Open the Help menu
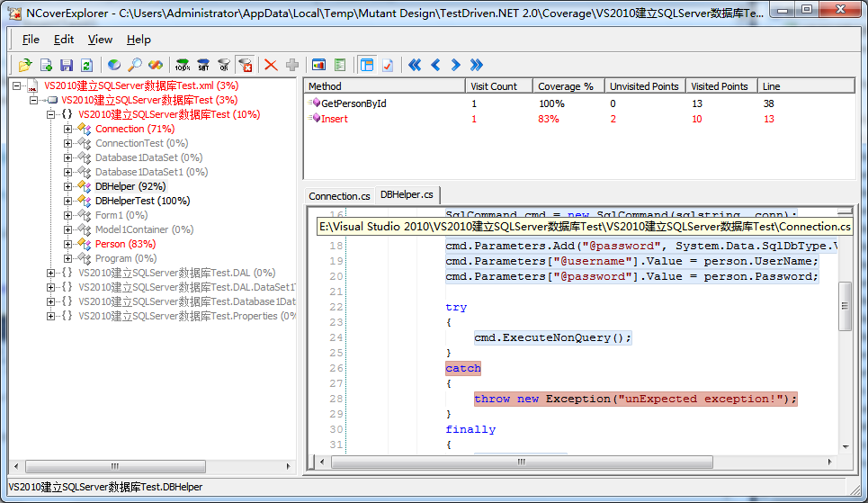868x503 pixels. (x=139, y=40)
